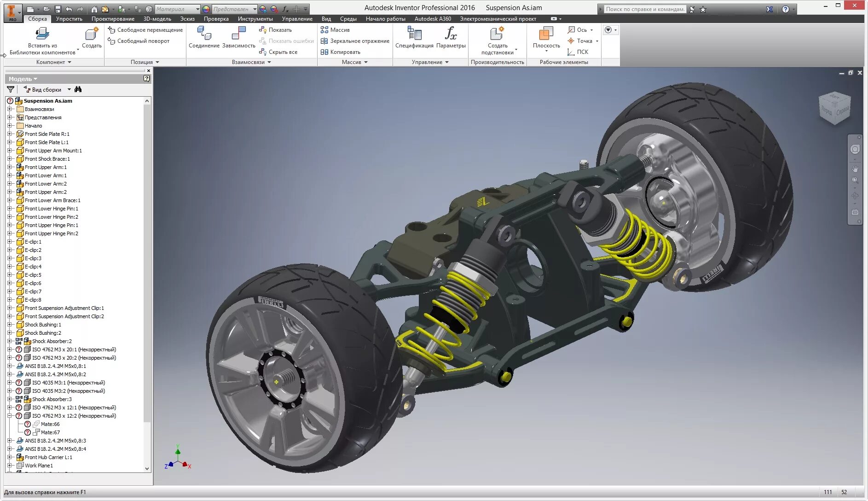The width and height of the screenshot is (868, 501).
Task: Expand the Front Hub Carrier L:1 node
Action: point(10,457)
